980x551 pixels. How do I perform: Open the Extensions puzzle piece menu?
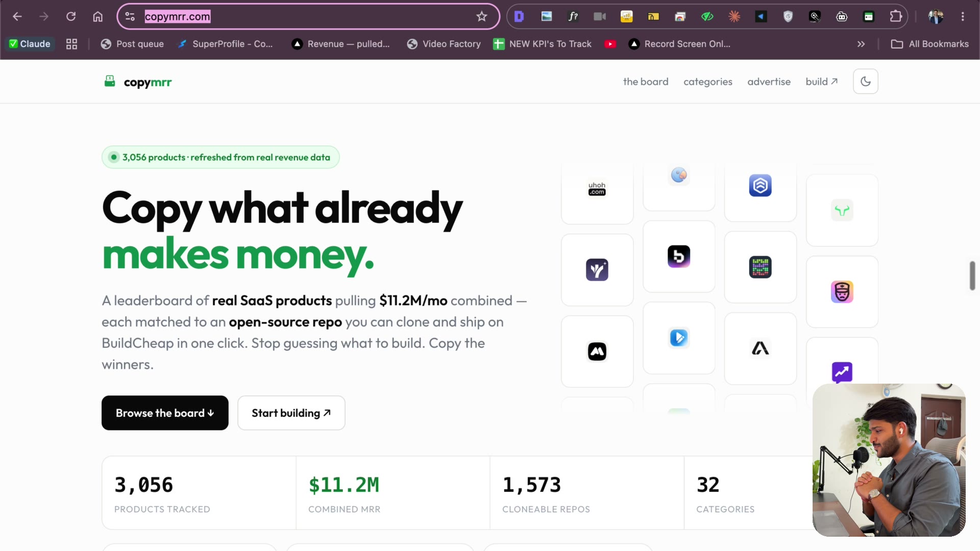tap(896, 16)
